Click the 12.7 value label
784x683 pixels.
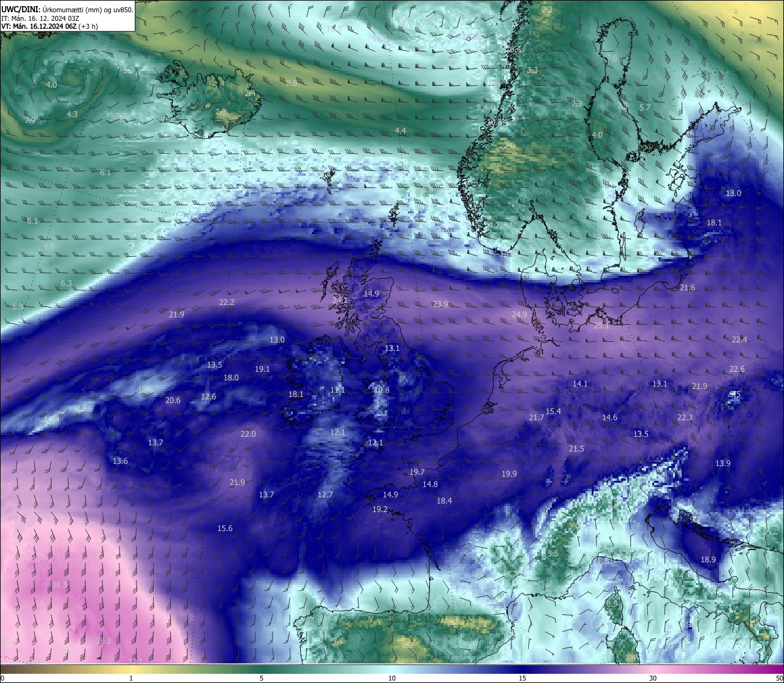point(325,494)
